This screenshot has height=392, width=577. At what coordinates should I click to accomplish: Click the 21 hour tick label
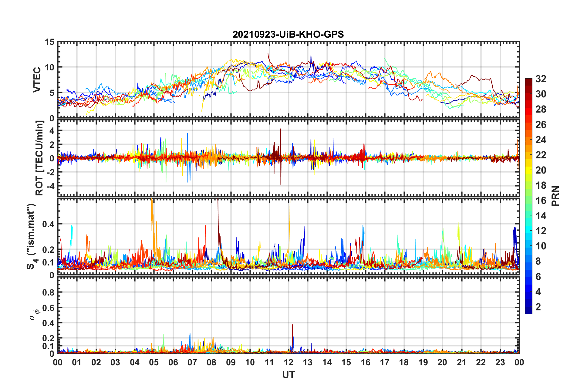[x=462, y=362]
